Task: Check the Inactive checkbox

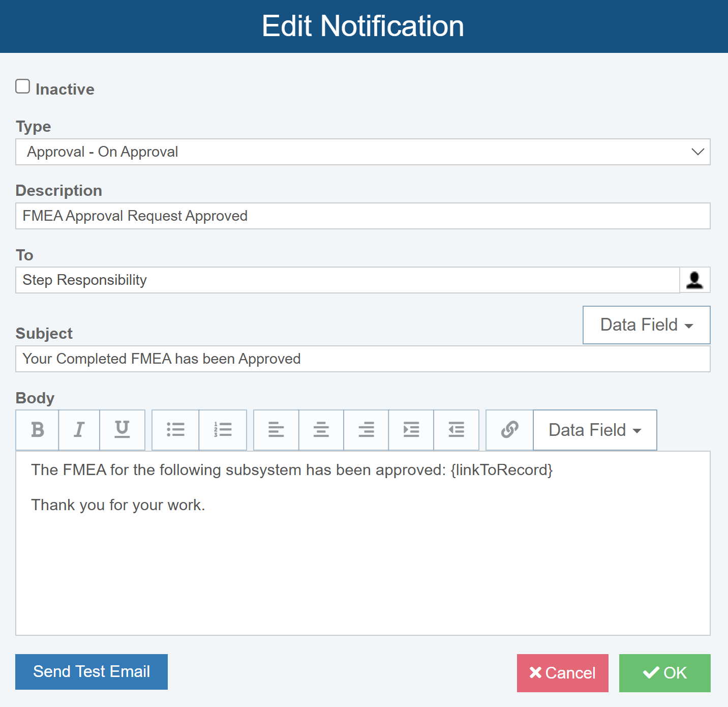Action: pos(23,86)
